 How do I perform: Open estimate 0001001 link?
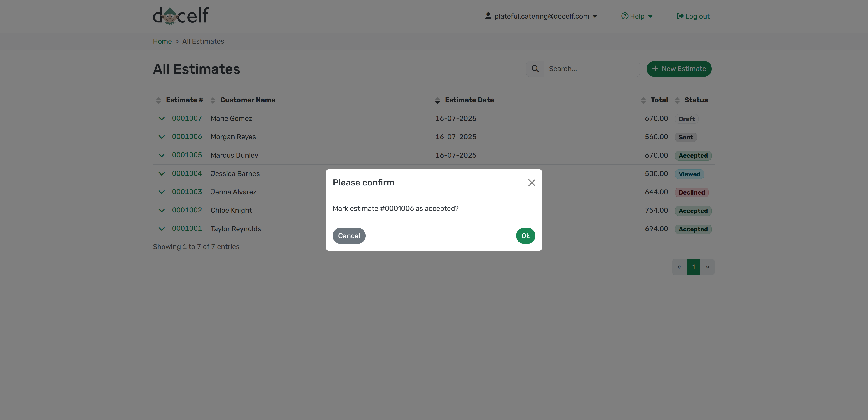(187, 229)
